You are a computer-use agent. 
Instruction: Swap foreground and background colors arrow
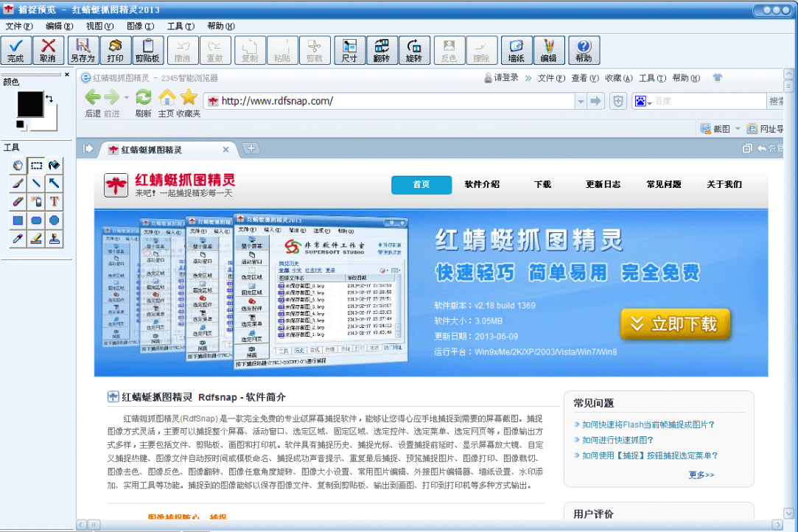[x=49, y=98]
